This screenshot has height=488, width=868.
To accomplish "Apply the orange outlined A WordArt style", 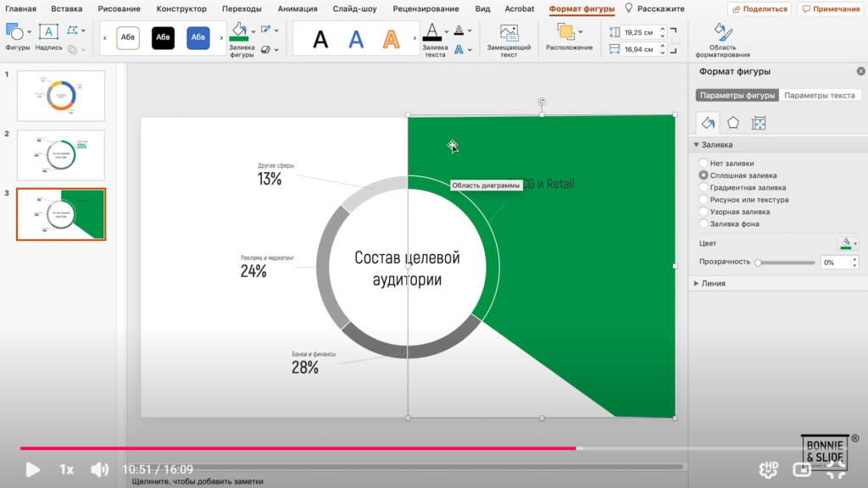I will [391, 39].
